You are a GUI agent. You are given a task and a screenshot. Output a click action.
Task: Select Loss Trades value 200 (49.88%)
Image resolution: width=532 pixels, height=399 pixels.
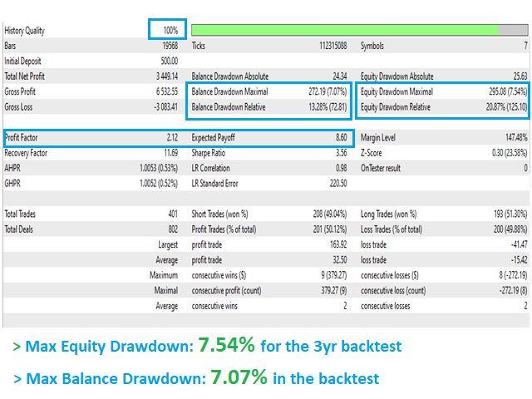510,229
